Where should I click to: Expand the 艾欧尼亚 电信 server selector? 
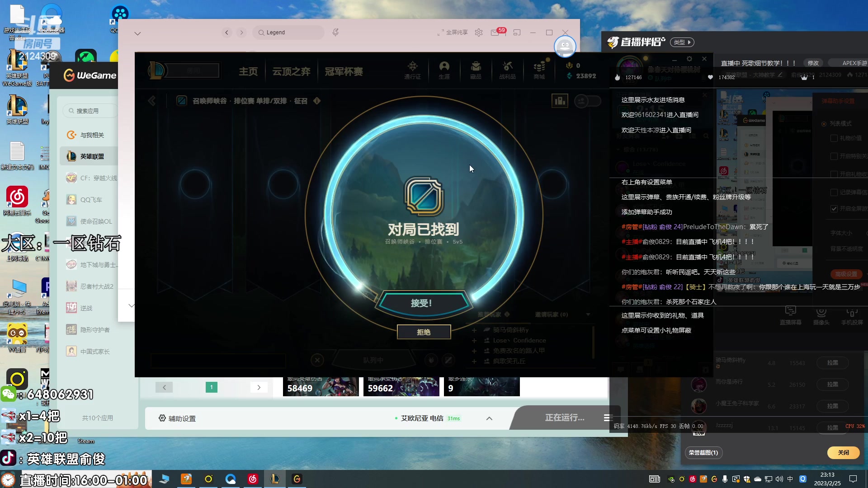click(489, 418)
